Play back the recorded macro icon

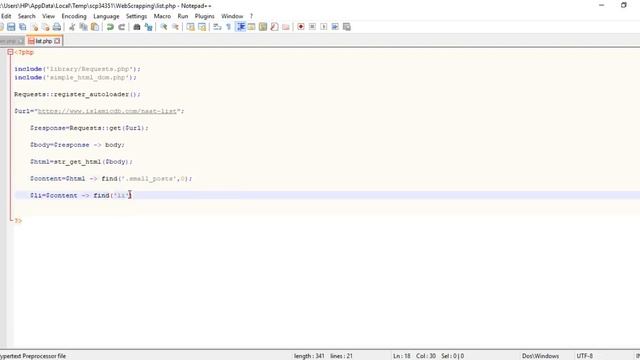(x=324, y=27)
